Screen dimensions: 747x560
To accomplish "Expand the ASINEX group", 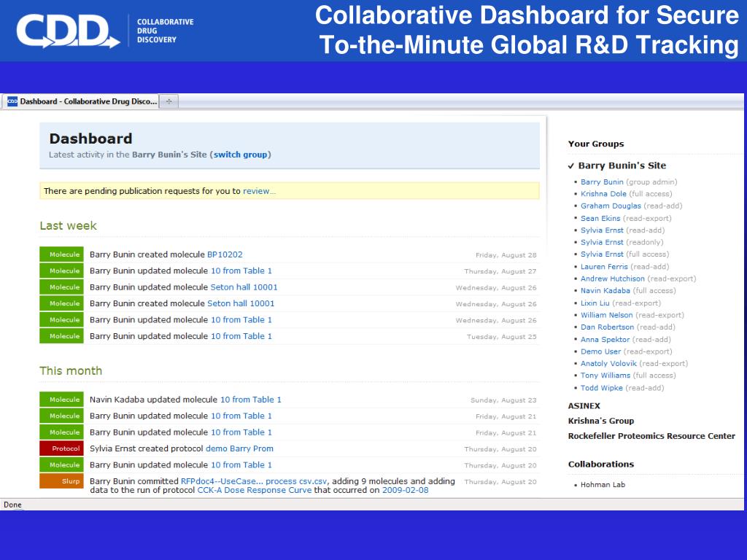I will pyautogui.click(x=584, y=405).
